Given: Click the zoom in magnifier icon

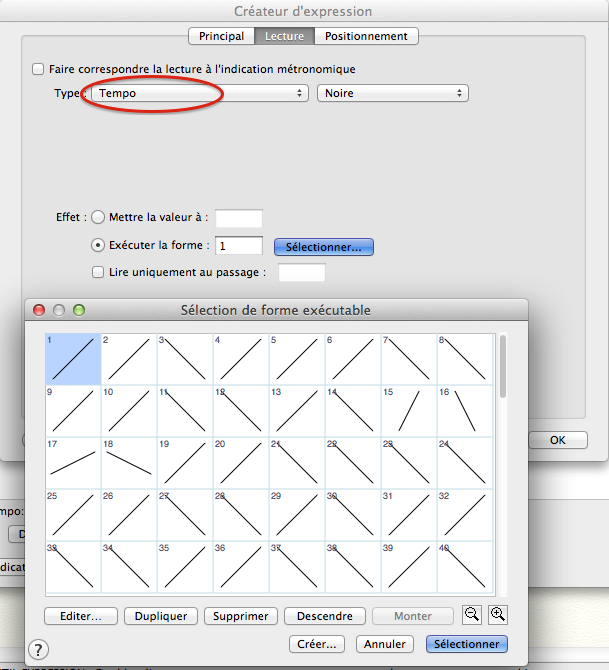Looking at the screenshot, I should [x=496, y=616].
